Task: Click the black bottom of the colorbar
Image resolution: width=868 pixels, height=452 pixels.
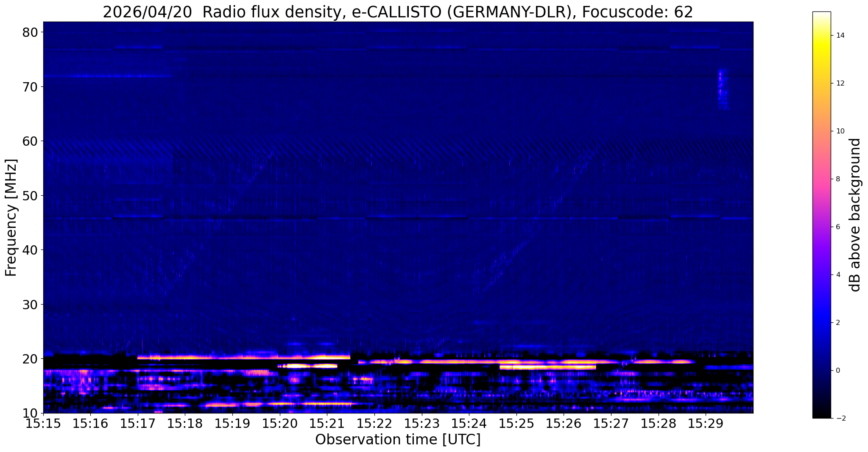Action: pos(821,414)
